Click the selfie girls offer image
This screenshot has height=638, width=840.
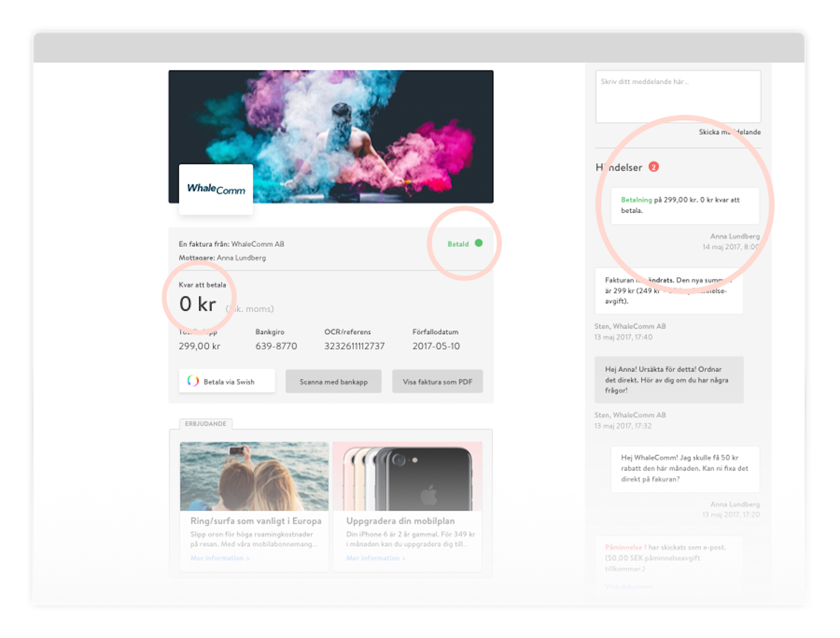(254, 476)
